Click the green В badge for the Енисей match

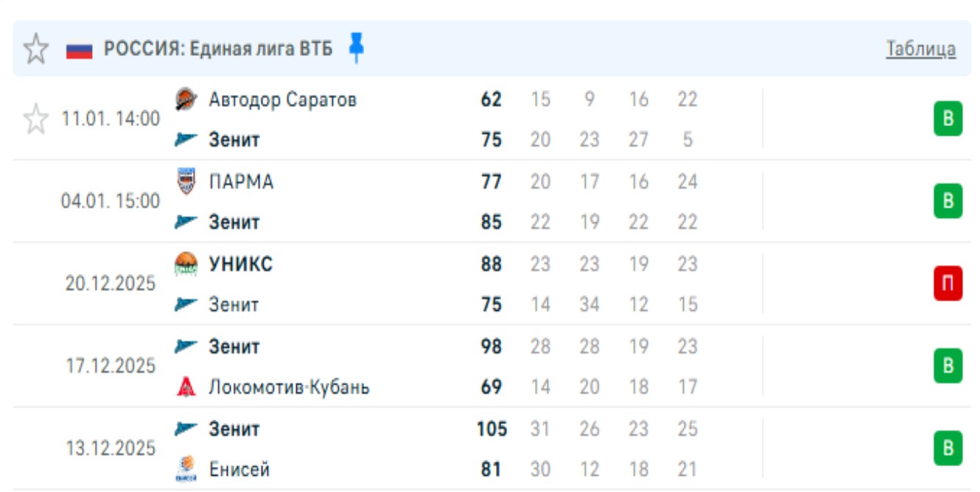tap(948, 449)
